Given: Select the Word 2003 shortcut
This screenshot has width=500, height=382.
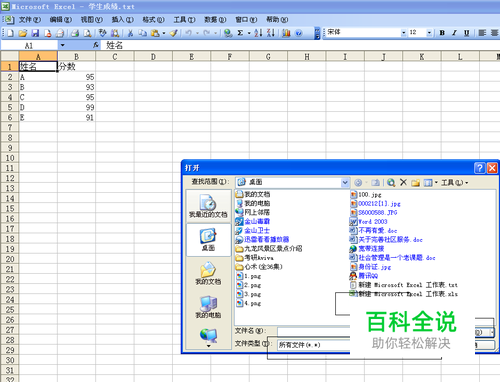Looking at the screenshot, I should coord(369,221).
